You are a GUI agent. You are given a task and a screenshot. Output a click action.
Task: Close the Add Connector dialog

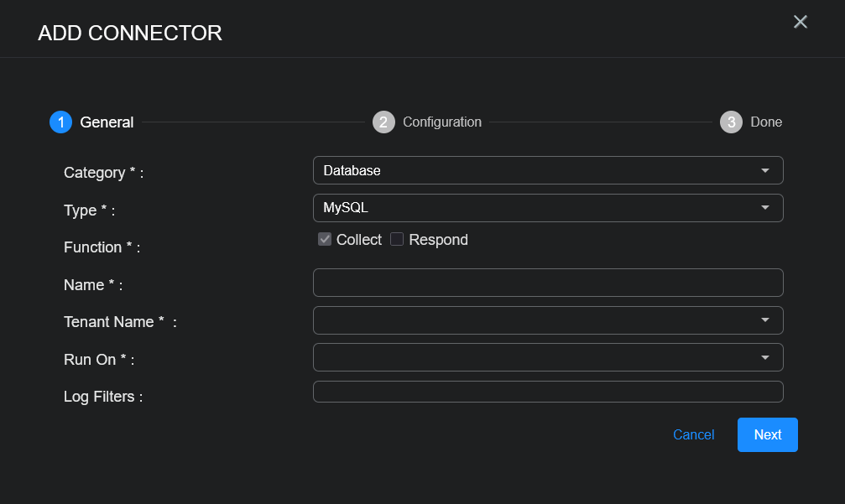[800, 22]
